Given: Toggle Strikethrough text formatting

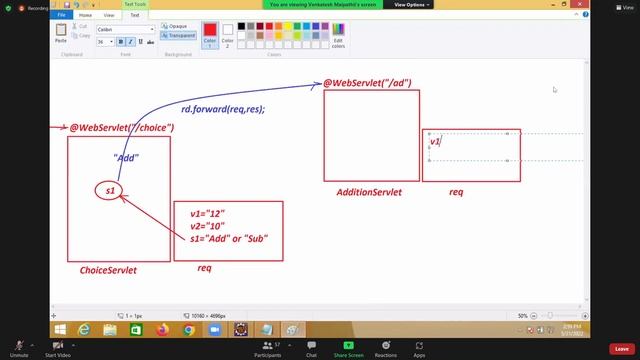Looking at the screenshot, I should coord(151,42).
